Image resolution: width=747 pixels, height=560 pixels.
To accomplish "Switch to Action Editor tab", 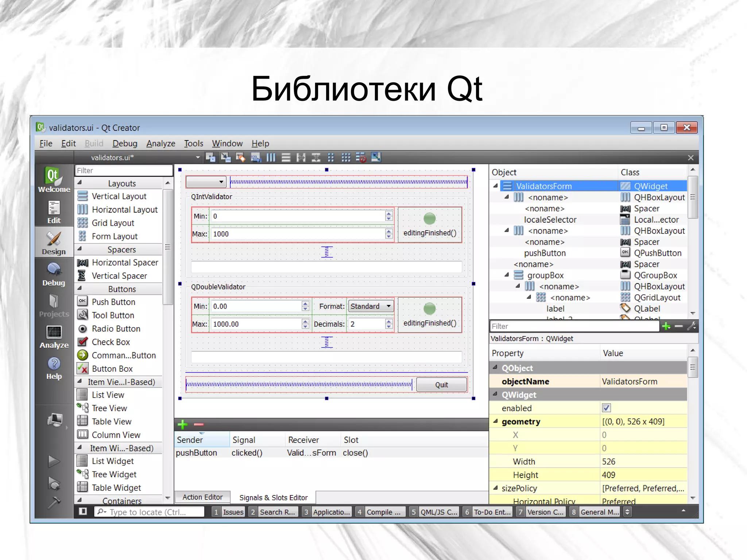I will 202,497.
